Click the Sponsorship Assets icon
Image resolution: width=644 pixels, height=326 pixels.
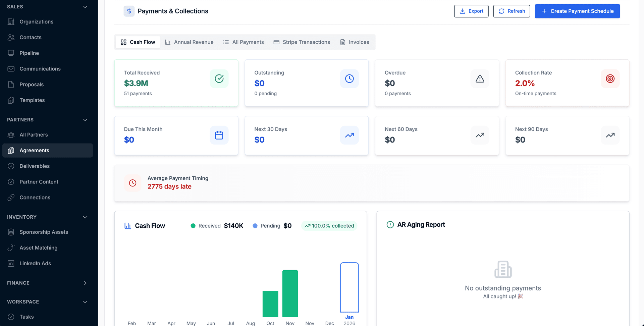[11, 232]
